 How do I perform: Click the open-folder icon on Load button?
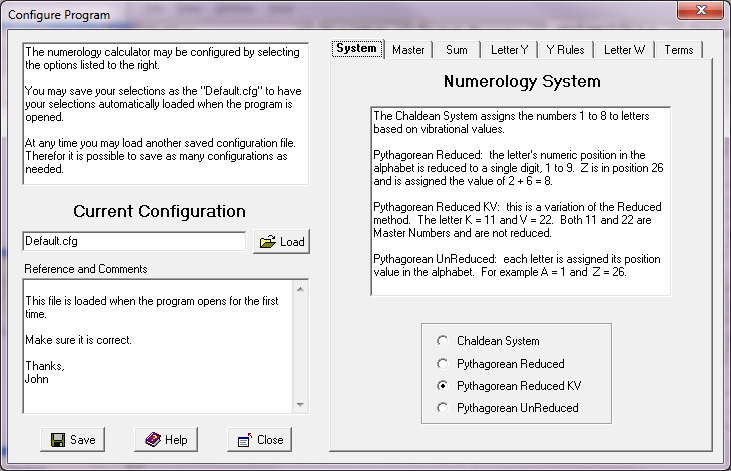coord(268,242)
